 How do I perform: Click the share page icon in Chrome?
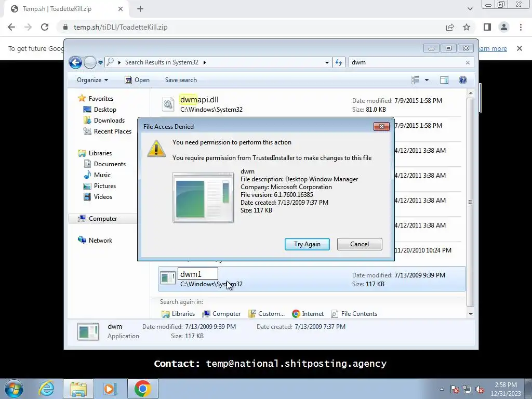[x=450, y=27]
